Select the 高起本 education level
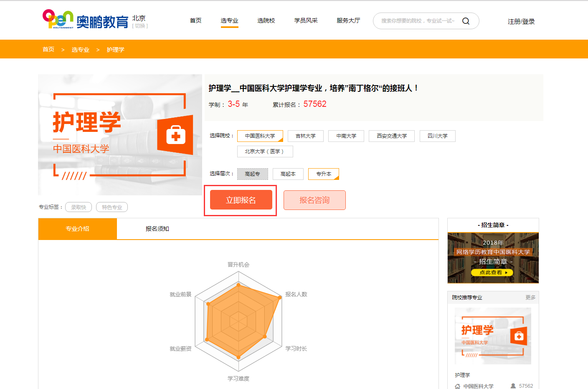This screenshot has width=588, height=389. click(288, 174)
